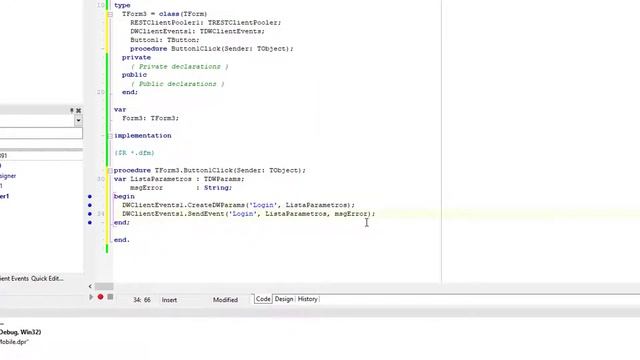Click 'Form3: TForm3;' variable declaration line
This screenshot has height=360, width=640.
151,118
